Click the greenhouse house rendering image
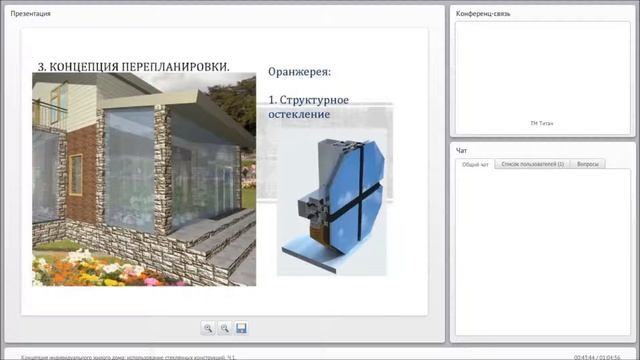Image resolution: width=640 pixels, height=360 pixels. point(144,179)
